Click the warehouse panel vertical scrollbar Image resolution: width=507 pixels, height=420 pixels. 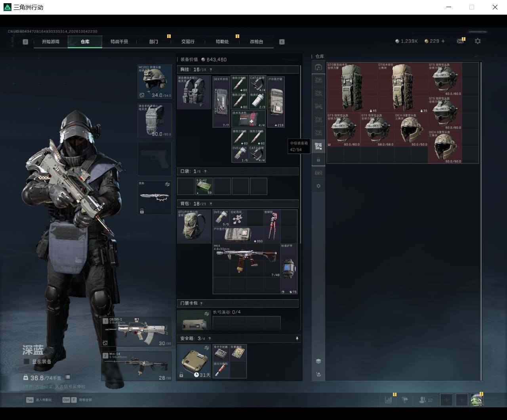pyautogui.click(x=481, y=221)
